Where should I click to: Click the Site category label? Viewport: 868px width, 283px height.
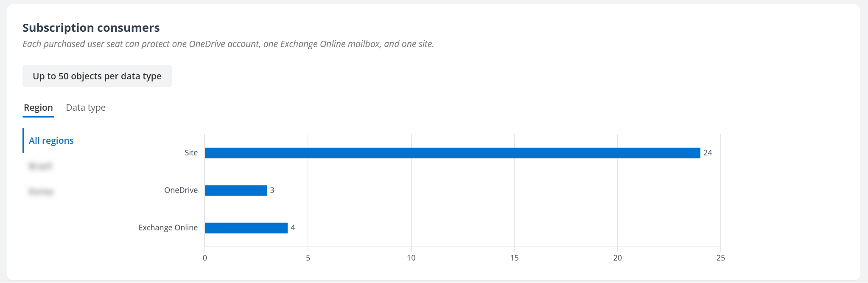click(191, 153)
